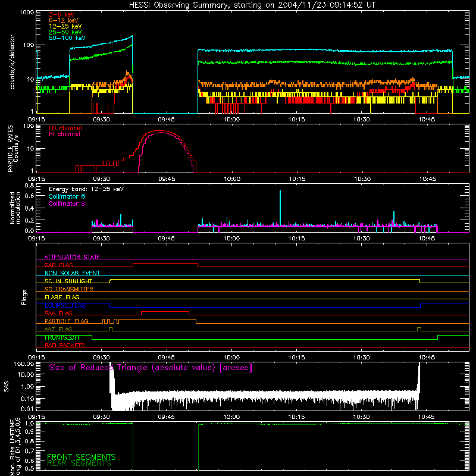Click the yellow 12-25 keV legend entry

[x=65, y=26]
